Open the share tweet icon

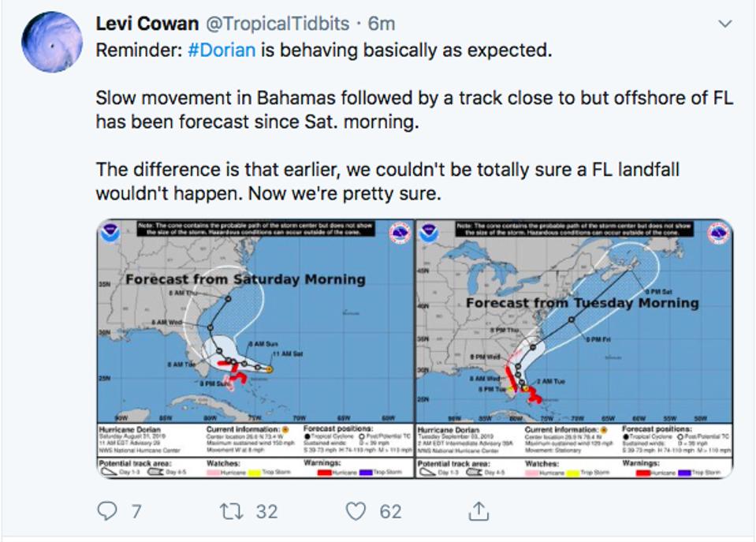[479, 511]
